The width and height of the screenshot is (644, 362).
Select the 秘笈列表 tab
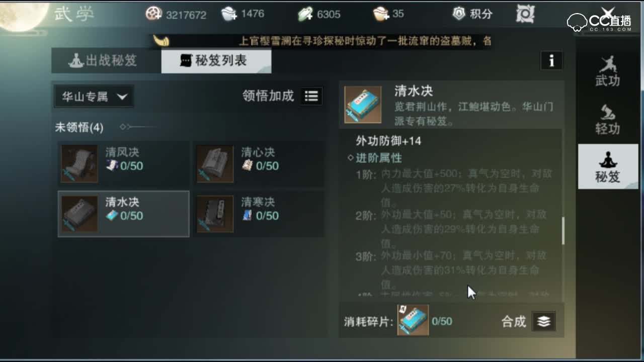coord(216,61)
